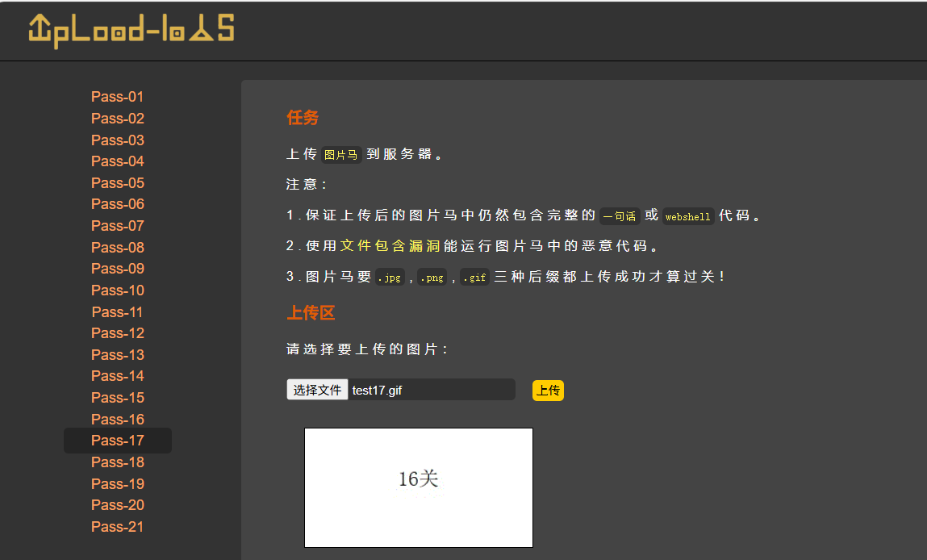Go to Pass-08

(118, 247)
